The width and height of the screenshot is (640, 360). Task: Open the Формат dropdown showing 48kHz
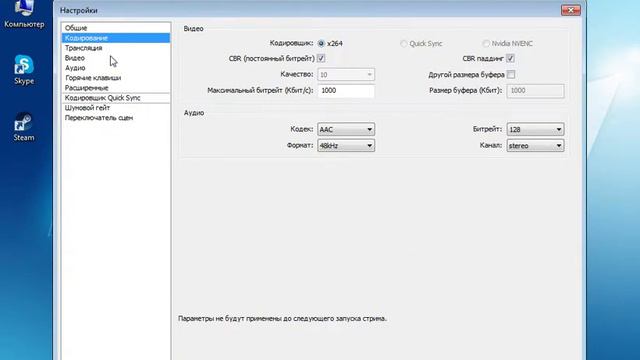pos(346,146)
